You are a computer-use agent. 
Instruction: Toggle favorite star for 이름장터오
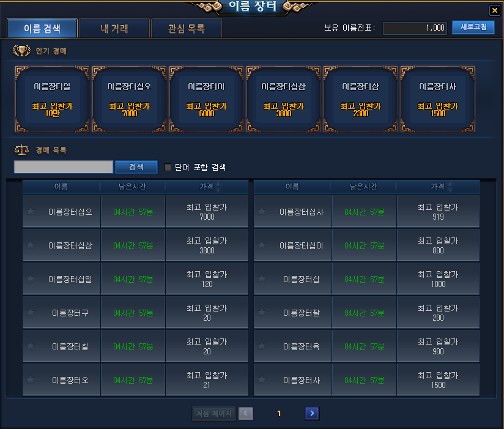pyautogui.click(x=31, y=380)
